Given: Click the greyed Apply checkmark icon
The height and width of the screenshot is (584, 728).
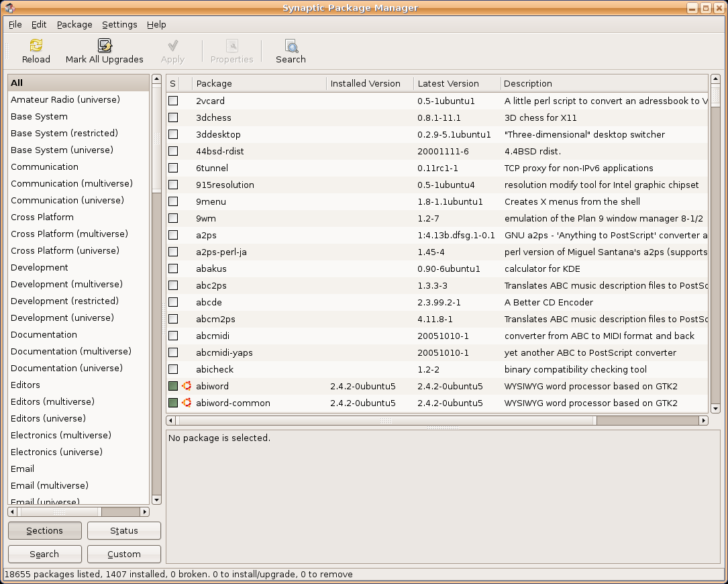Looking at the screenshot, I should click(172, 46).
